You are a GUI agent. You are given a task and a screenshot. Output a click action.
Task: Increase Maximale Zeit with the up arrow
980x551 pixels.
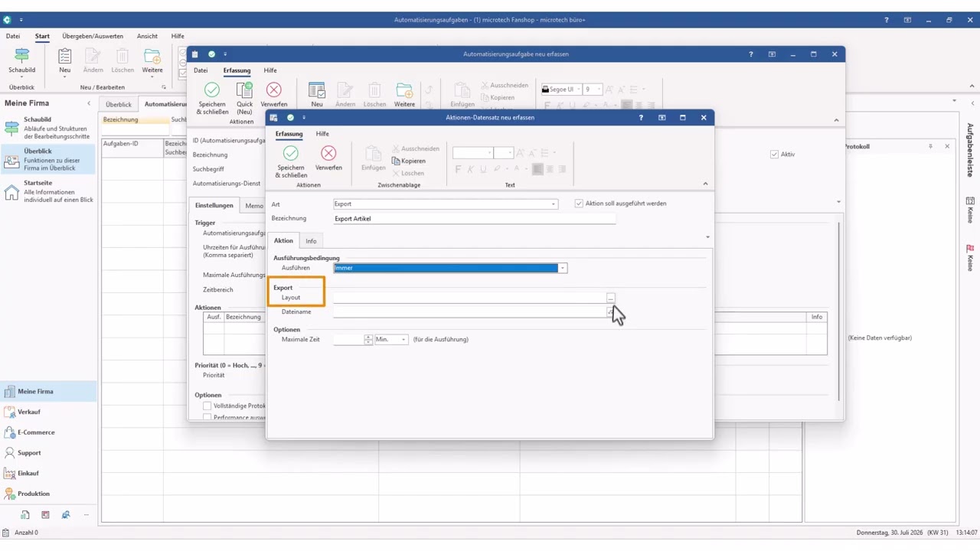tap(368, 337)
